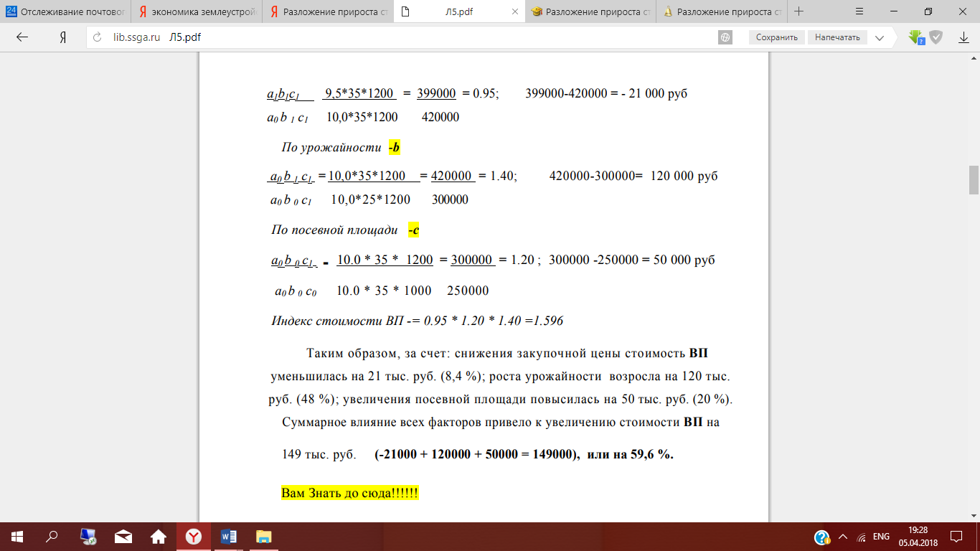Viewport: 980px width, 551px height.
Task: Show hidden system tray icons
Action: (843, 537)
